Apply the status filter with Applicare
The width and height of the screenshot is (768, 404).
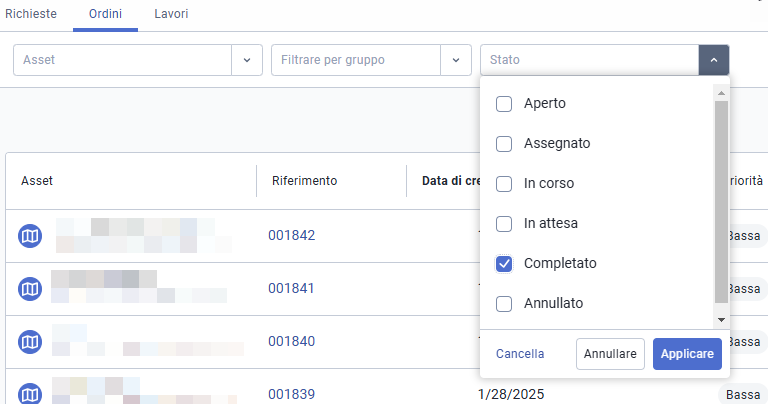pos(687,354)
